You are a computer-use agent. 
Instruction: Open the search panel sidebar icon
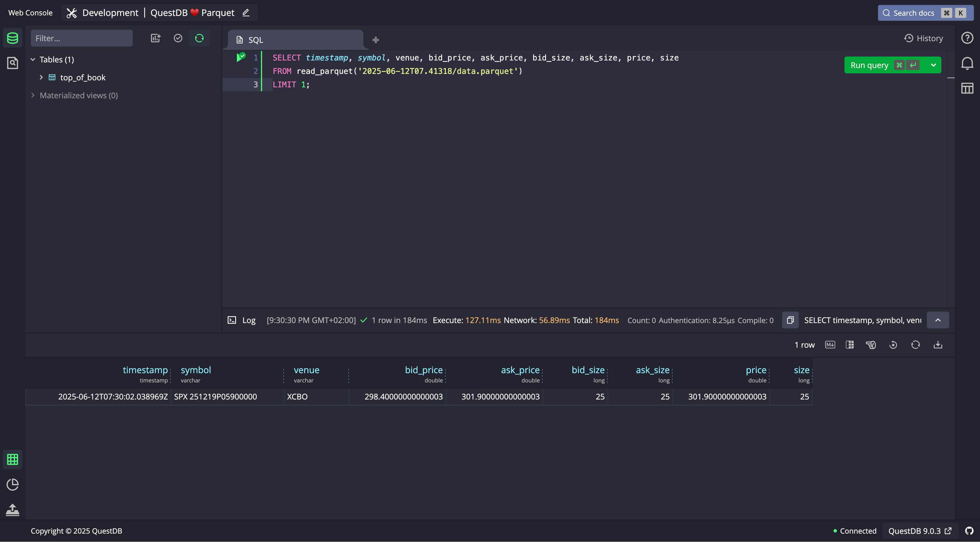13,63
